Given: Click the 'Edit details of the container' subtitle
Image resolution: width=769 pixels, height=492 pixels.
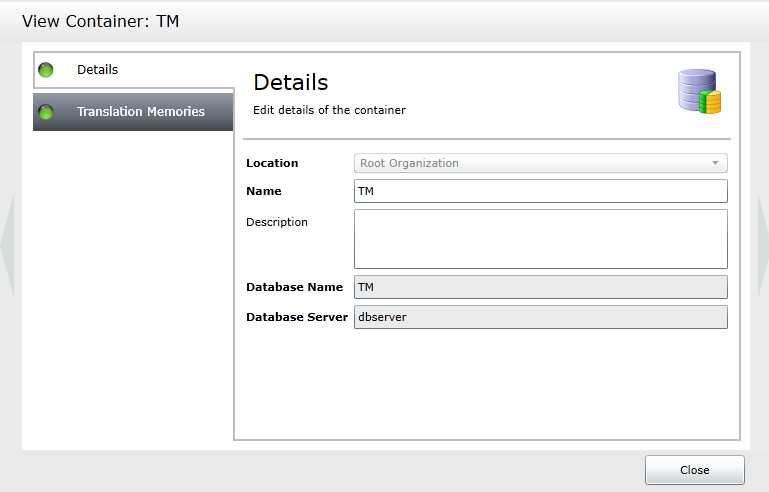Looking at the screenshot, I should click(x=329, y=110).
